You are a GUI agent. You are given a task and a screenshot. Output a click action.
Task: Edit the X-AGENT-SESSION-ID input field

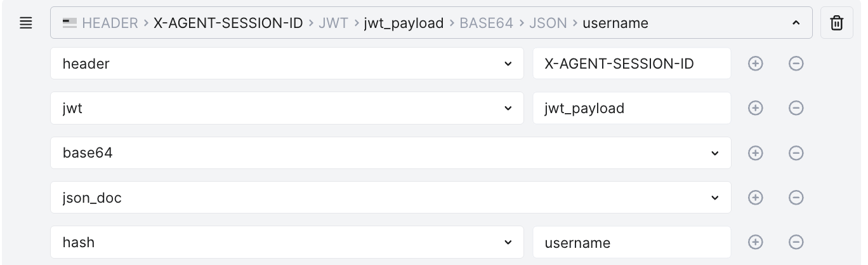(x=631, y=64)
